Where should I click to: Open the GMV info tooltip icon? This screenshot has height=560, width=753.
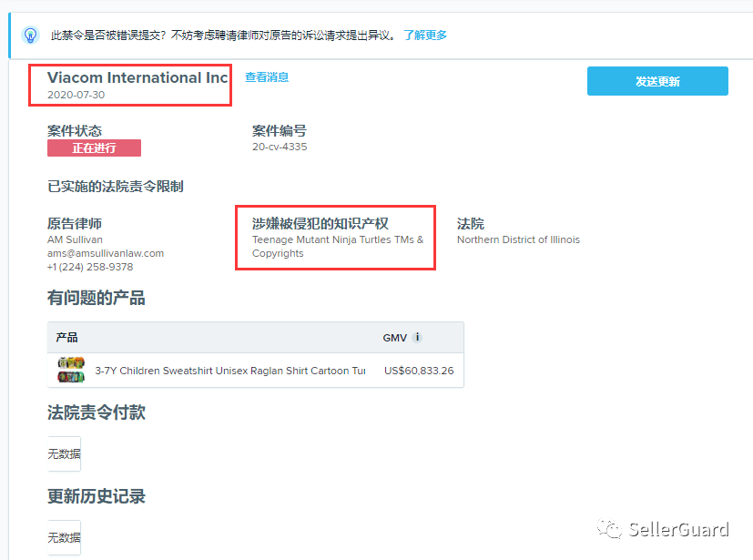pyautogui.click(x=417, y=337)
